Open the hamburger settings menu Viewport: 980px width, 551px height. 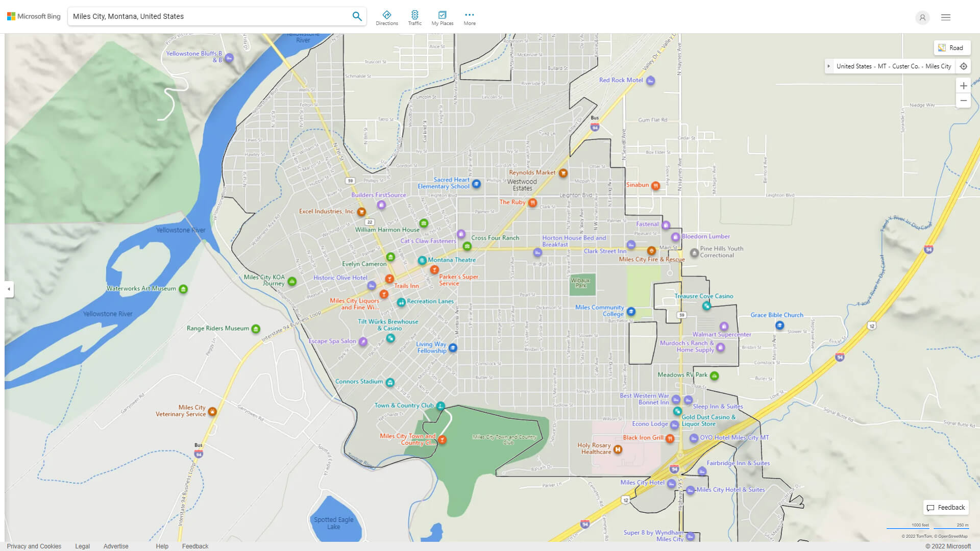point(945,17)
